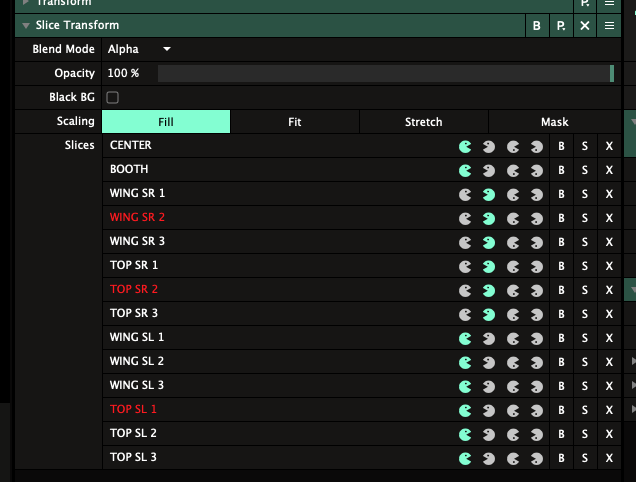Select first pac-man orientation icon for CENTER slice
Viewport: 636px width, 482px height.
[x=465, y=146]
